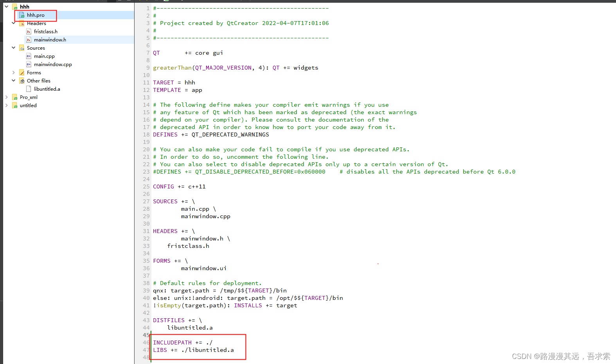Select libuntitled.a under Other files

pos(47,89)
